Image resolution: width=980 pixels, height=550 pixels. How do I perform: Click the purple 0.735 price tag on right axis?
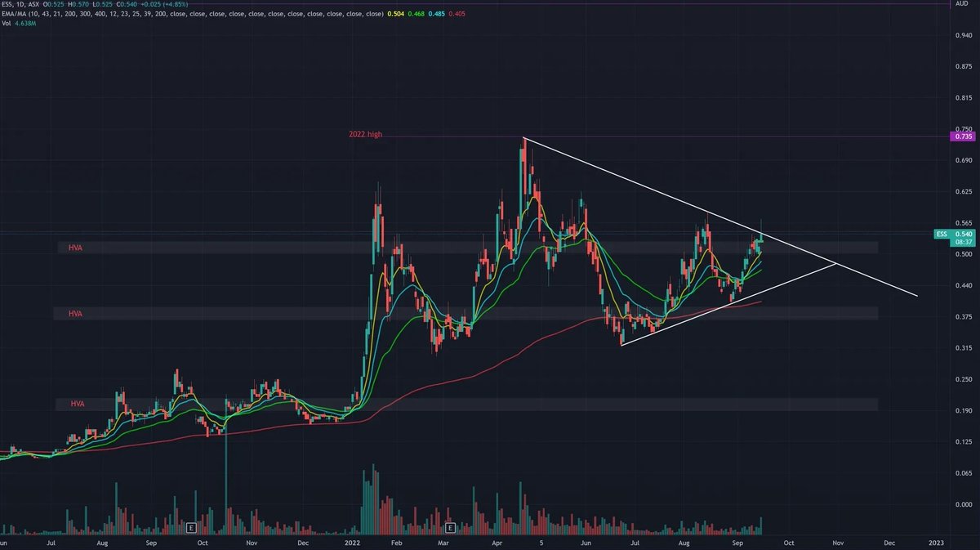(964, 139)
